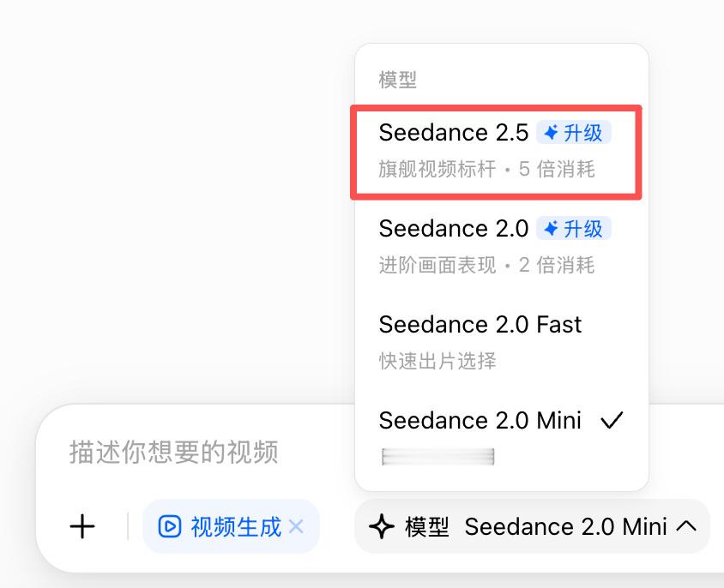
Task: Click the sparkle icon beside 模型 in the selector
Action: coord(382,526)
